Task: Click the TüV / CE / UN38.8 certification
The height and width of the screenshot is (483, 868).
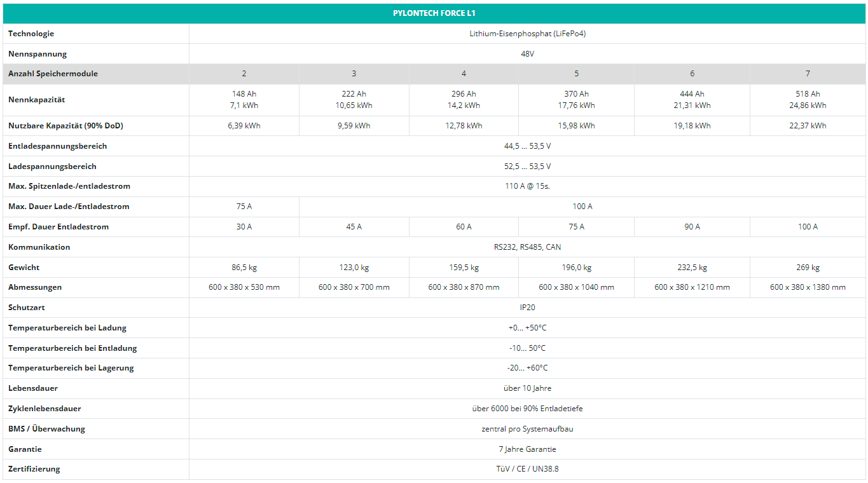Action: point(527,469)
